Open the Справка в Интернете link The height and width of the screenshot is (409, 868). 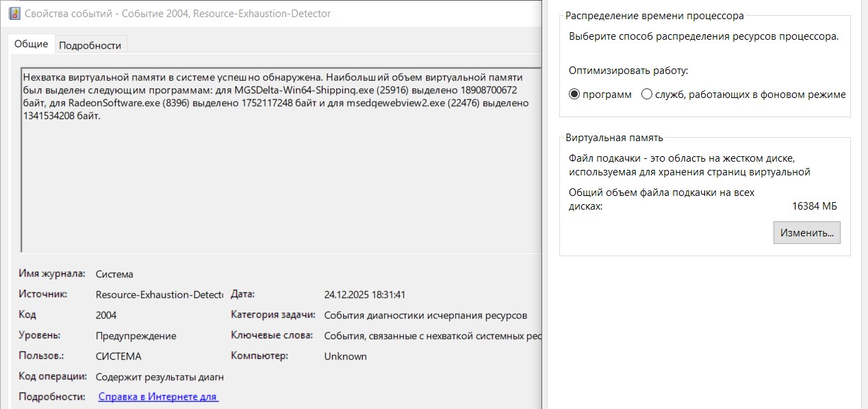coord(158,397)
